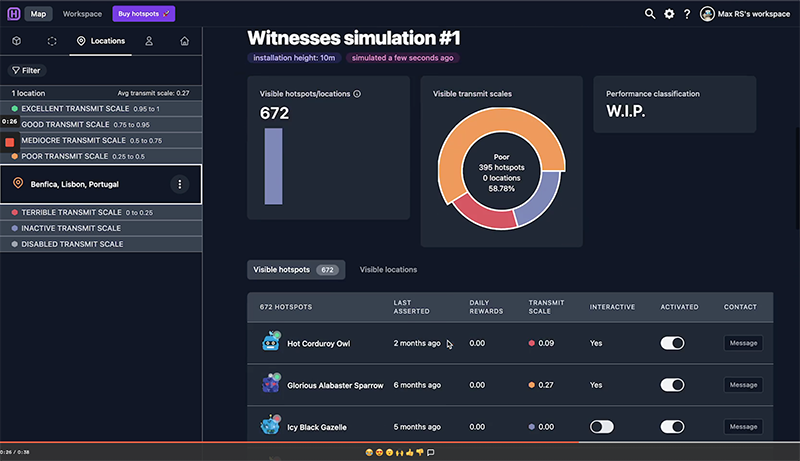Open the home icon tab
This screenshot has width=800, height=461.
tap(185, 41)
